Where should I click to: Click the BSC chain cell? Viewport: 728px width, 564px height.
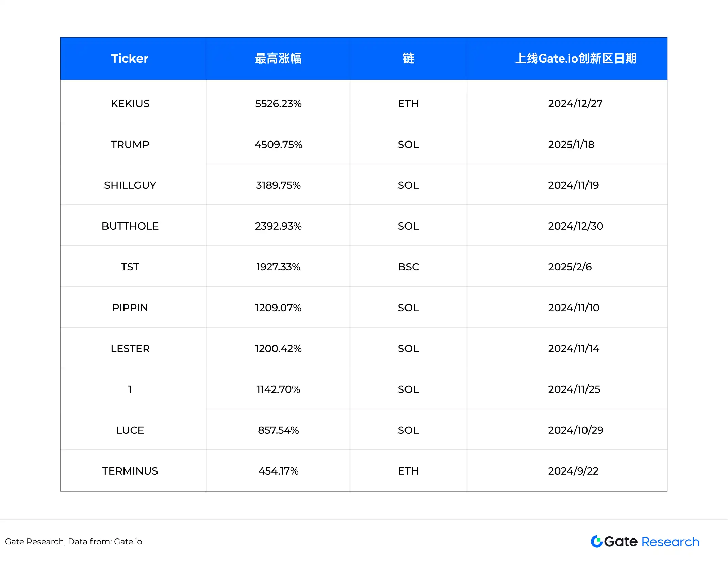[408, 267]
